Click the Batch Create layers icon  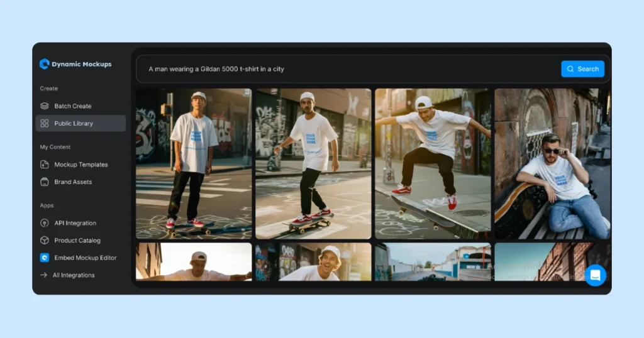point(45,106)
